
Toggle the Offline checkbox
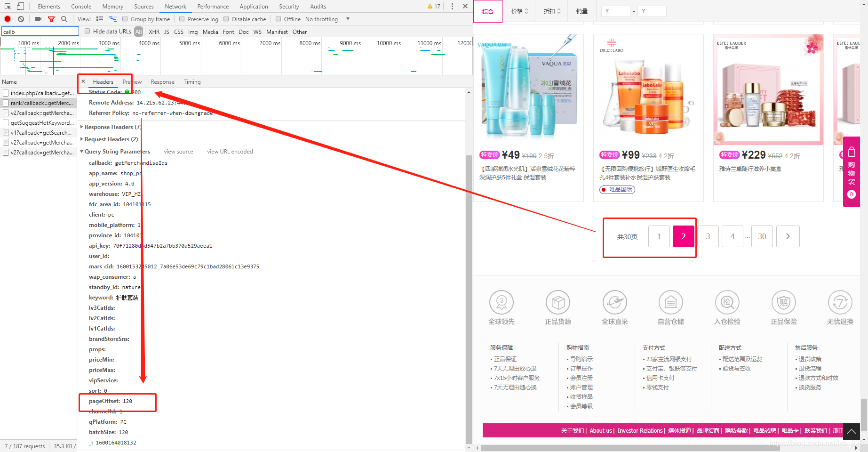pos(278,19)
